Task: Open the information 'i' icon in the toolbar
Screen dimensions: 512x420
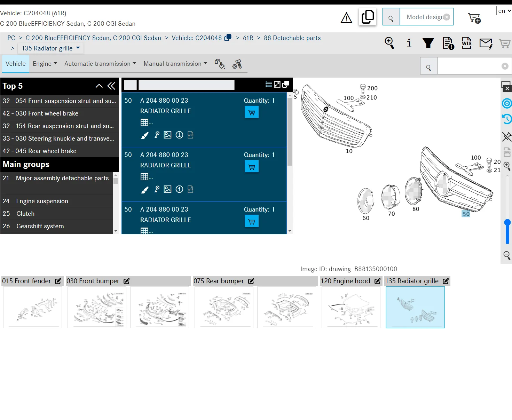Action: [x=409, y=43]
